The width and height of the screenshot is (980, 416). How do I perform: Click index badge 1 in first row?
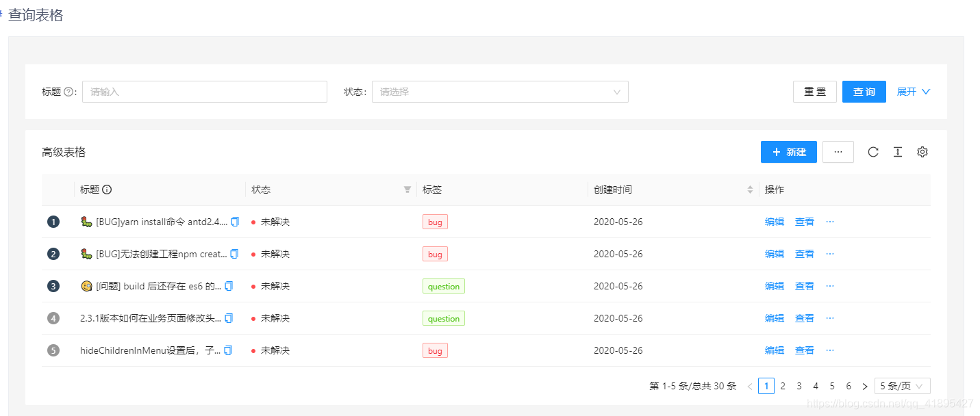[53, 222]
